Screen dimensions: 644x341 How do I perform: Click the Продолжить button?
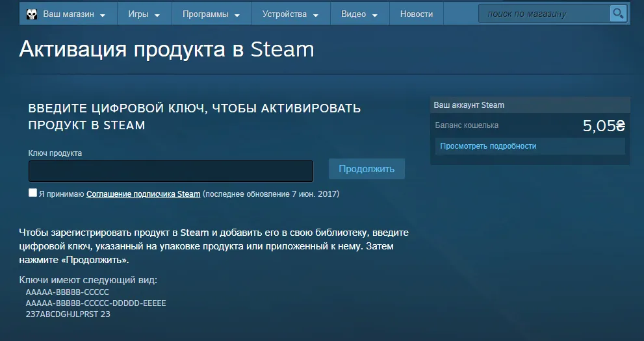[x=367, y=169]
